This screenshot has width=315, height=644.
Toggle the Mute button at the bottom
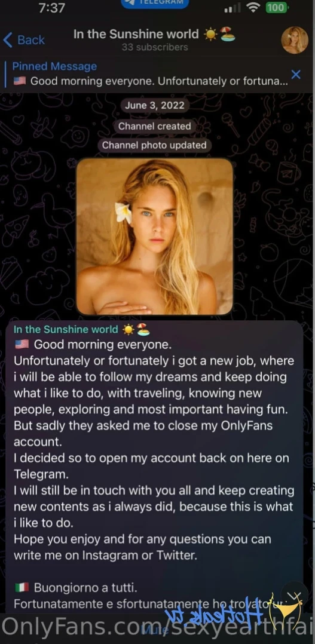pos(154,630)
